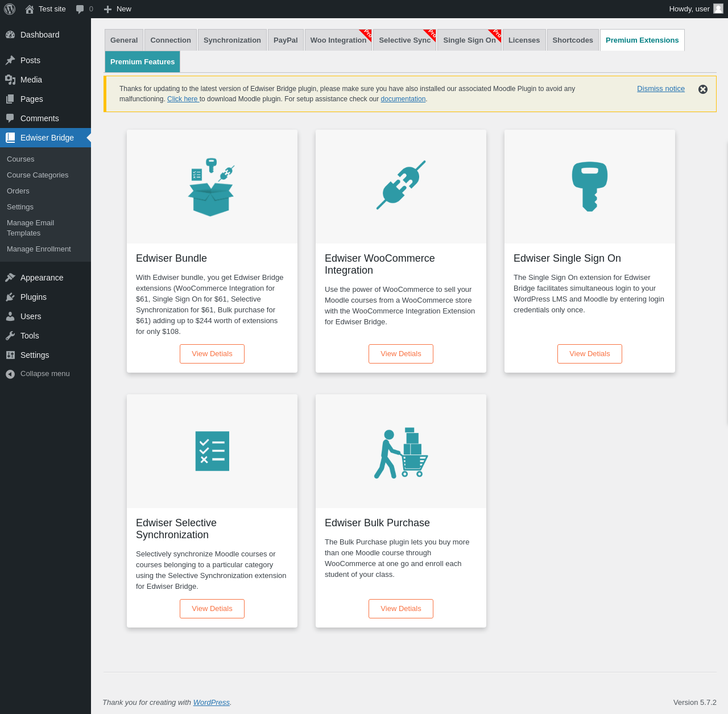Viewport: 728px width, 714px height.
Task: View Details for Edwiser WooCommerce Integration
Action: pos(401,354)
